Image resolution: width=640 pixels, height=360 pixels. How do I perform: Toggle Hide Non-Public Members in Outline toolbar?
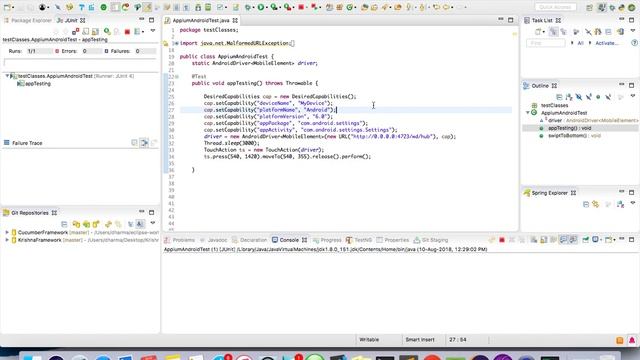(598, 97)
